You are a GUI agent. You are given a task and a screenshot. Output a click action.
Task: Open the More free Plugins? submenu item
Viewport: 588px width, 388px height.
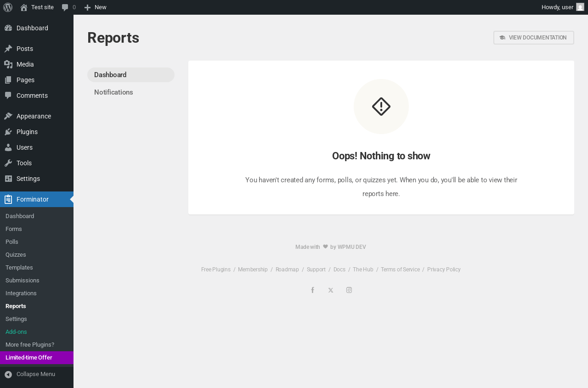click(x=37, y=345)
